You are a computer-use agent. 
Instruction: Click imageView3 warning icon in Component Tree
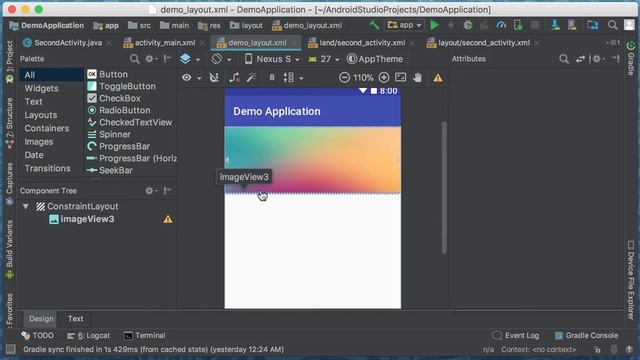pos(168,220)
